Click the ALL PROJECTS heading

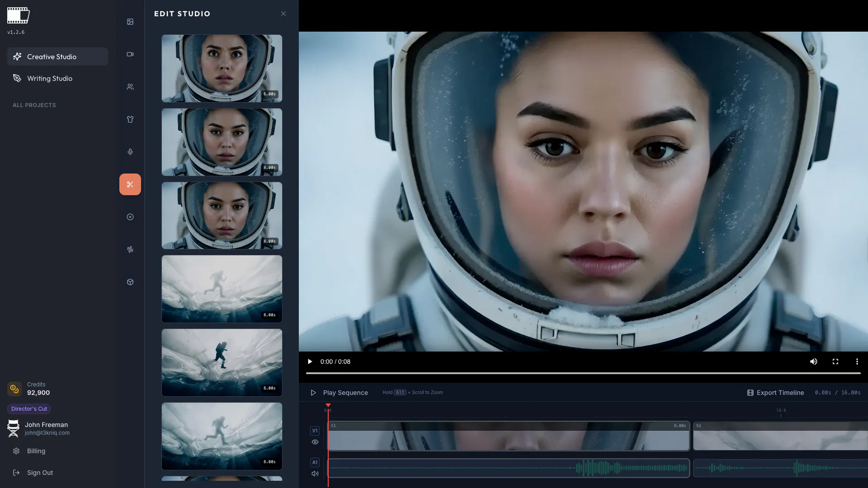click(x=34, y=105)
